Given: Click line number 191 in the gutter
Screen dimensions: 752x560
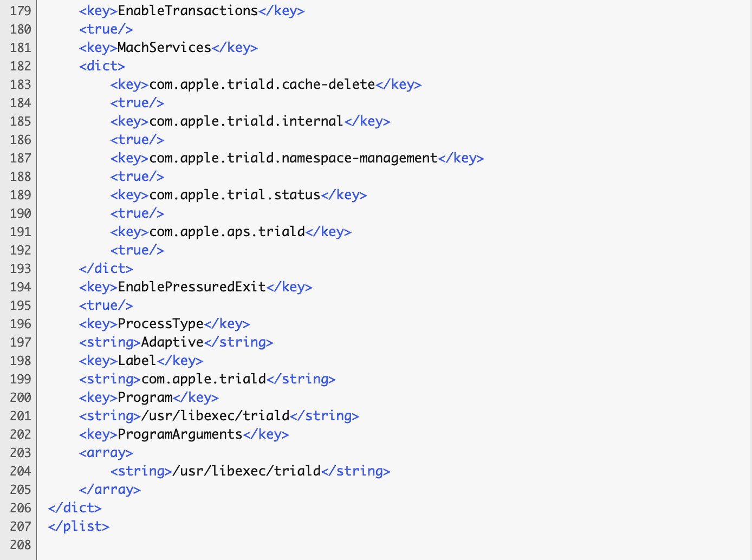Looking at the screenshot, I should coord(21,232).
